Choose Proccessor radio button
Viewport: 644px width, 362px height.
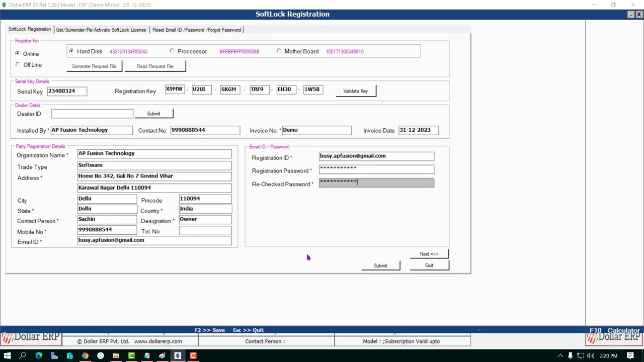tap(172, 51)
